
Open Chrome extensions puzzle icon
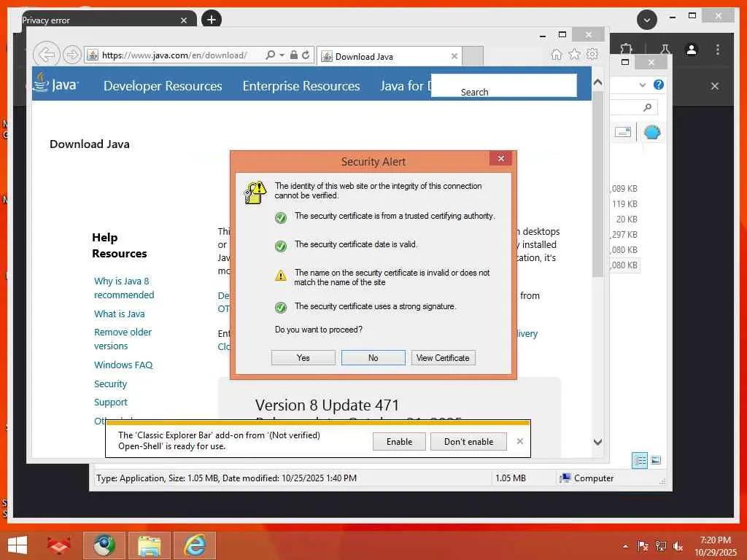coord(626,49)
